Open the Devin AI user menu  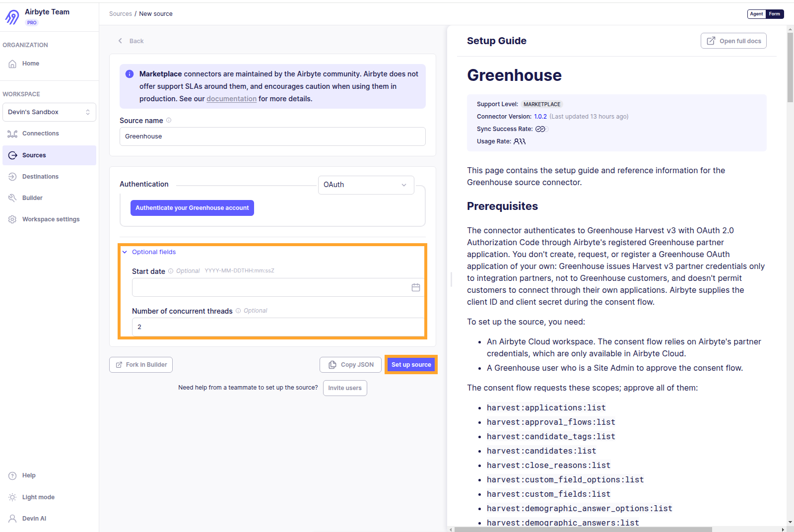(x=49, y=519)
